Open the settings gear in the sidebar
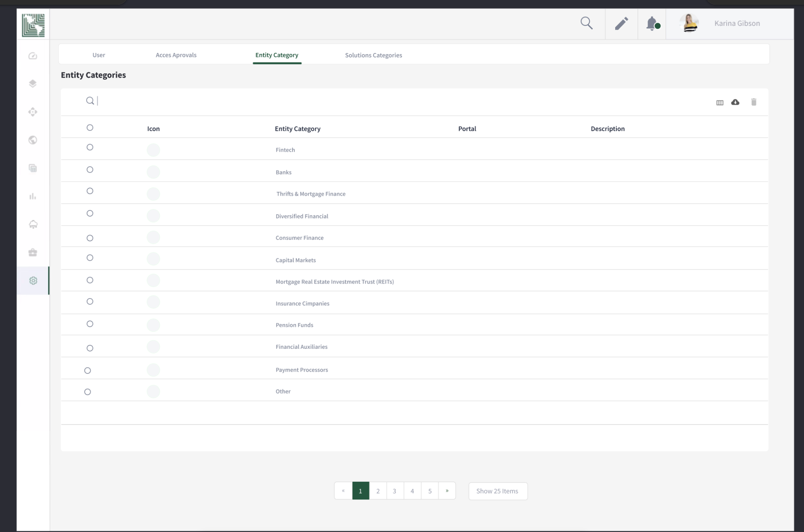The height and width of the screenshot is (532, 804). pos(33,281)
